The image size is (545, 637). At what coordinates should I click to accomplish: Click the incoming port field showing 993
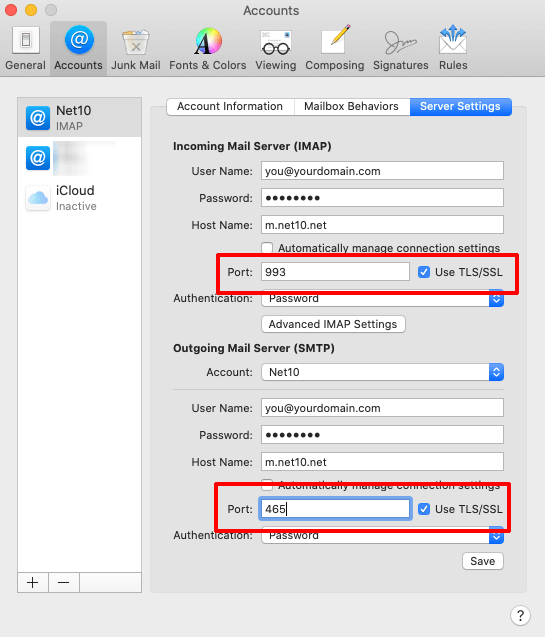[335, 272]
